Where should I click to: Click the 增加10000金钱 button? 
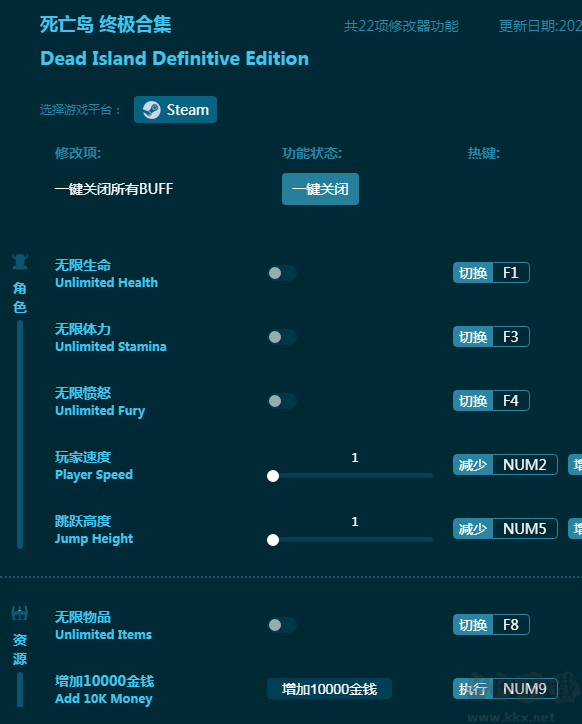(x=329, y=689)
